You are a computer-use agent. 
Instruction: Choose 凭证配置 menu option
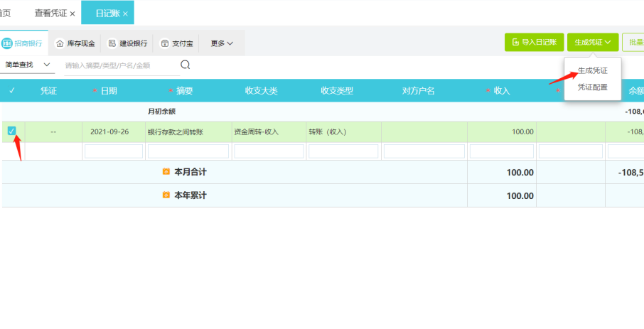(x=592, y=87)
